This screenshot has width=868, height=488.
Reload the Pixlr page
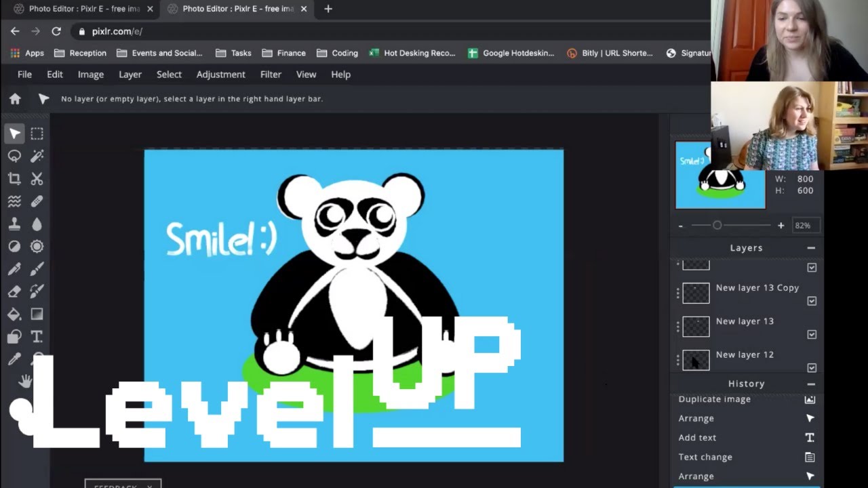[x=56, y=31]
